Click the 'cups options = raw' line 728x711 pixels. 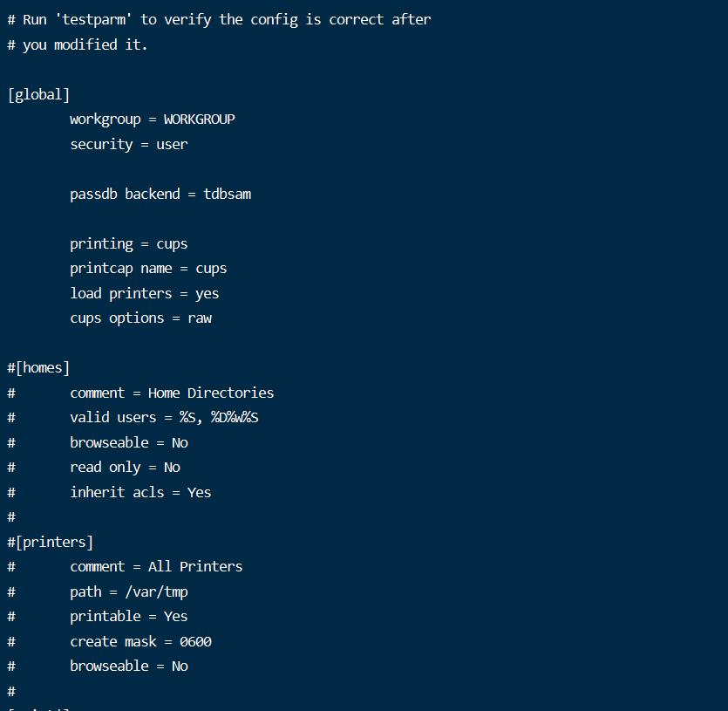click(140, 318)
